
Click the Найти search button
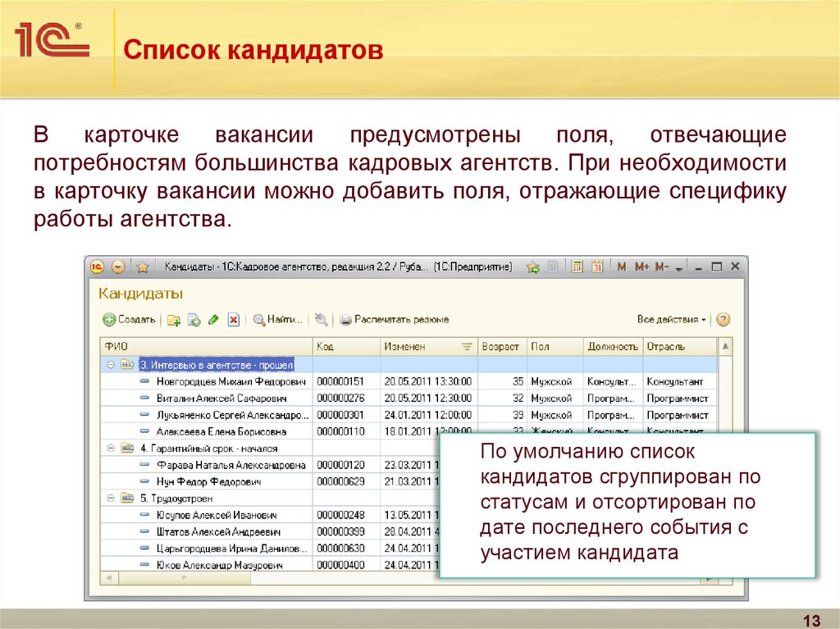(x=278, y=320)
